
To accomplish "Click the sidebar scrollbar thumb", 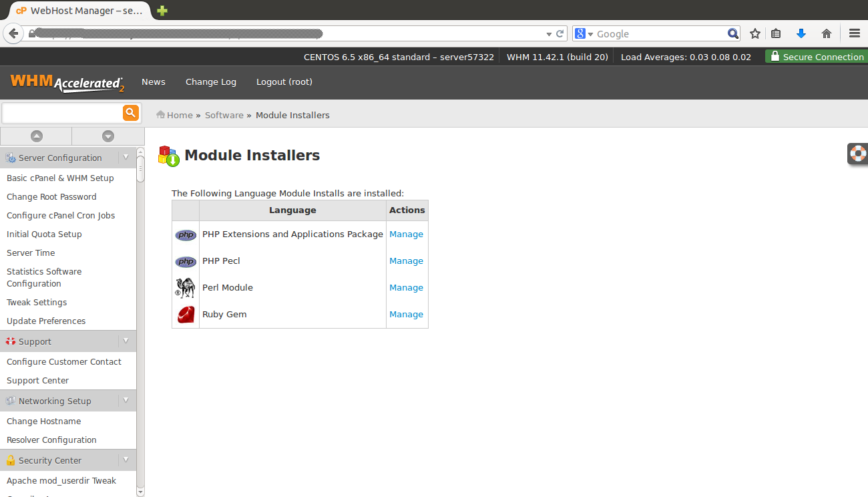I will pos(140,169).
